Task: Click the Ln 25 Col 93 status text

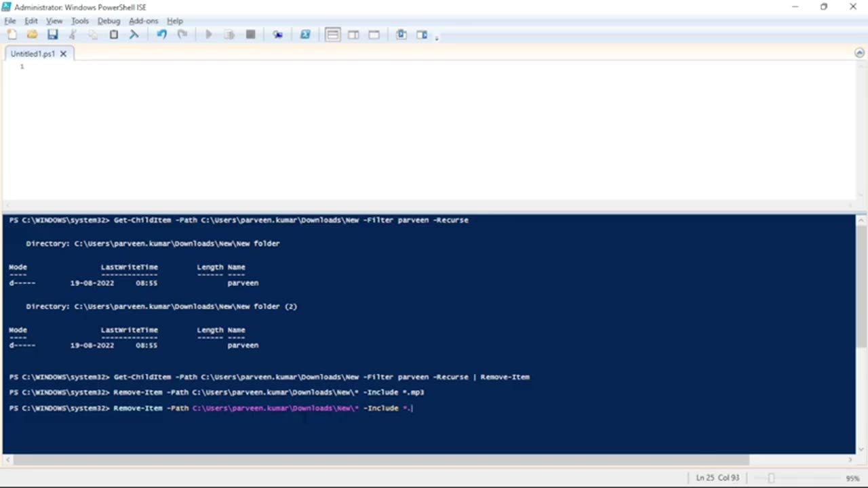Action: click(717, 478)
